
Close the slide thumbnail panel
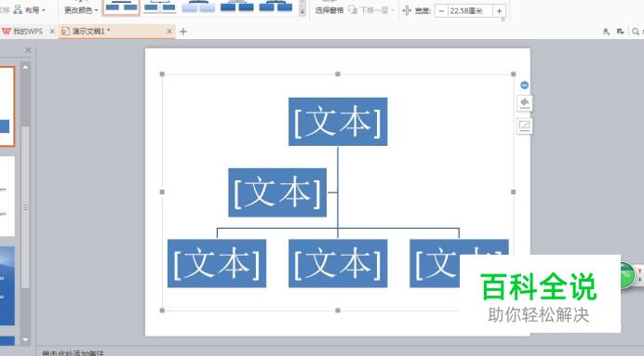[28, 50]
